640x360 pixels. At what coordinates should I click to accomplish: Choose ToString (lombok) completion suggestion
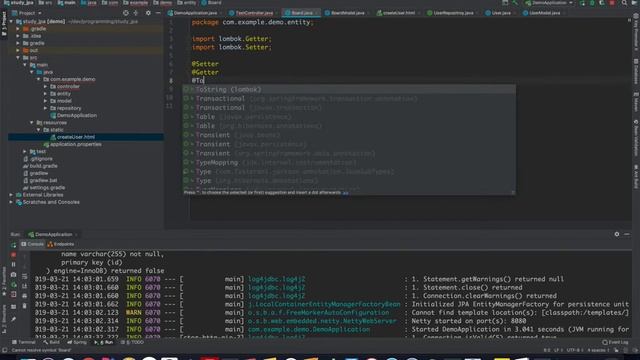point(349,89)
